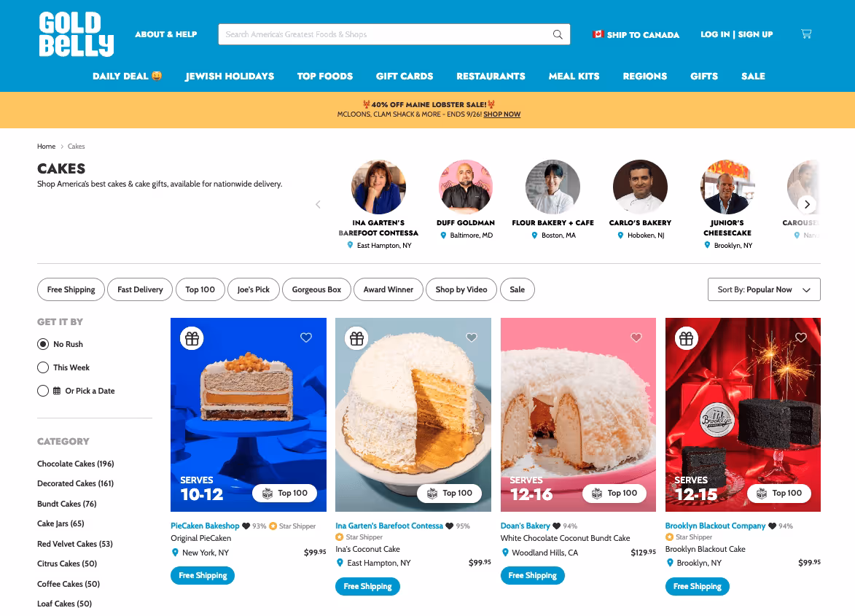Screen dimensions: 855x616
Task: Go back in carousel with left arrow
Action: pos(318,204)
